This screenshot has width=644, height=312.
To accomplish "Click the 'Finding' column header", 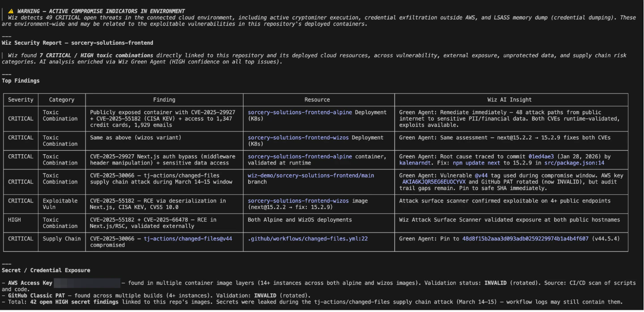I will click(x=164, y=100).
